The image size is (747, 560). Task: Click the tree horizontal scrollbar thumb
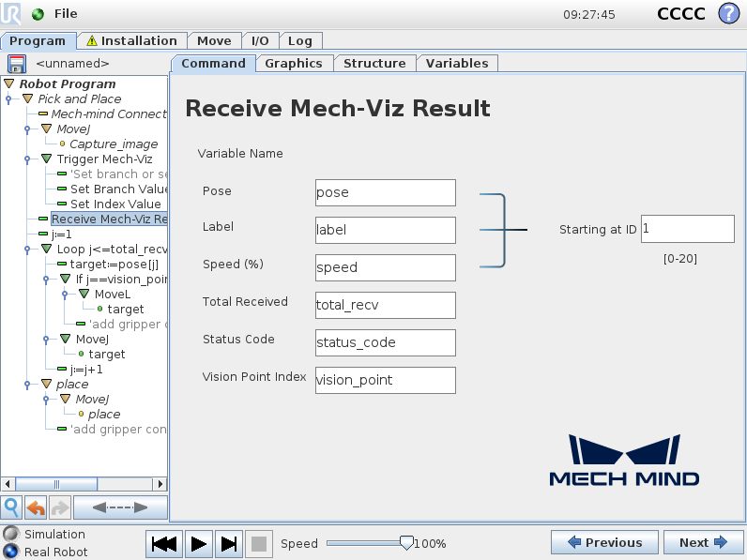[x=56, y=484]
